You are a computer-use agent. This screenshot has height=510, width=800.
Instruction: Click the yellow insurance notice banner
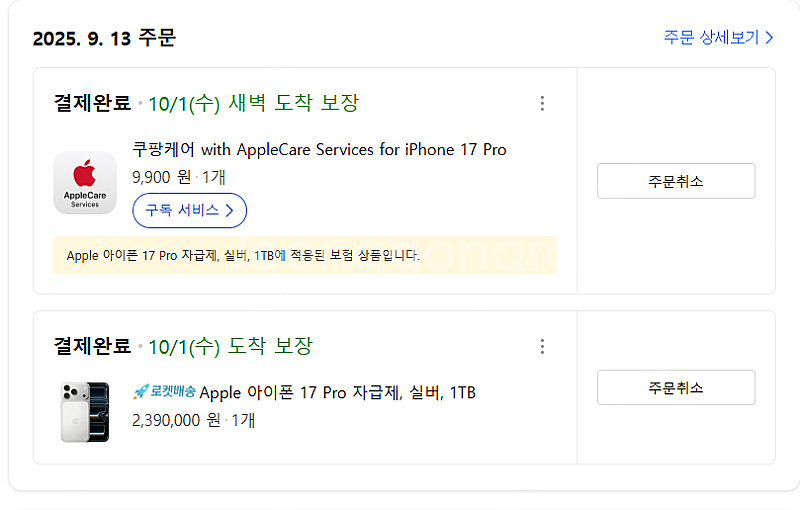point(304,255)
